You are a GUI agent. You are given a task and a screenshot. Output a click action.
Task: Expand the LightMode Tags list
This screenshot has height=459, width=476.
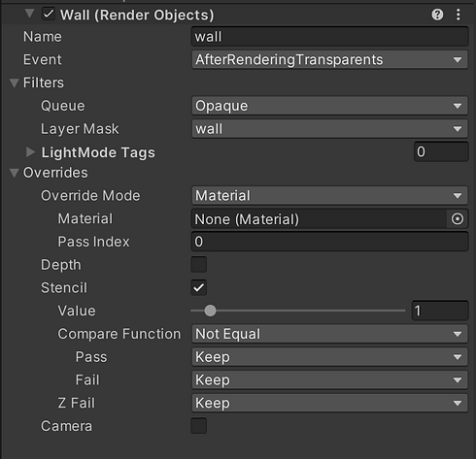(30, 152)
